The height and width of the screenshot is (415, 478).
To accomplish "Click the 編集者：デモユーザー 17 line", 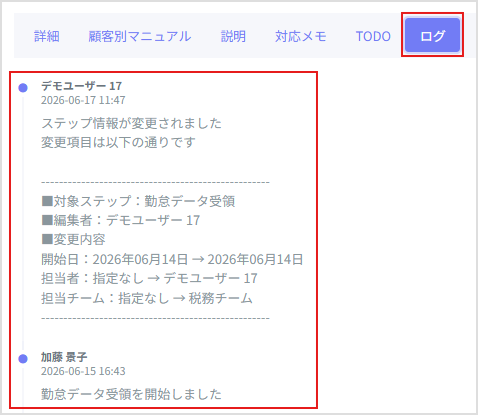I will tap(120, 220).
